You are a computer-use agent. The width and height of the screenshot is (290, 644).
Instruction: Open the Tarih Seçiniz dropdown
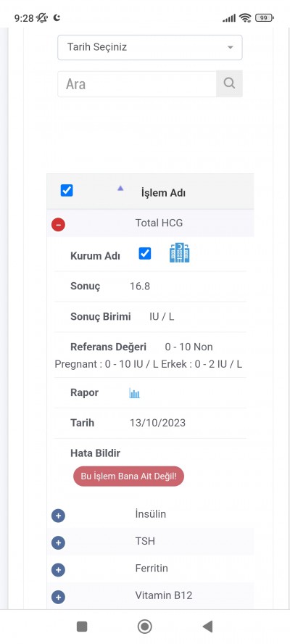(150, 47)
